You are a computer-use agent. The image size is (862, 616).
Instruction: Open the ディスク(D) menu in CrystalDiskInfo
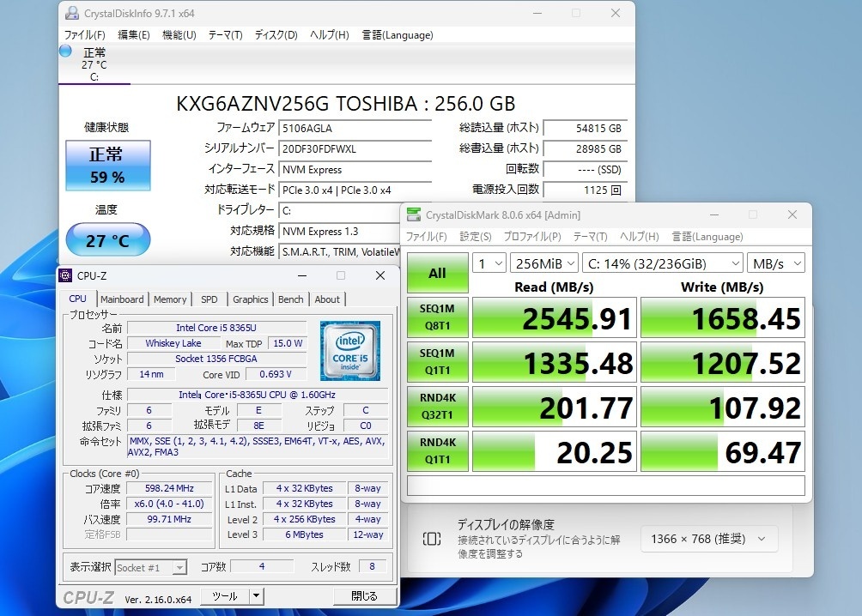[x=276, y=35]
